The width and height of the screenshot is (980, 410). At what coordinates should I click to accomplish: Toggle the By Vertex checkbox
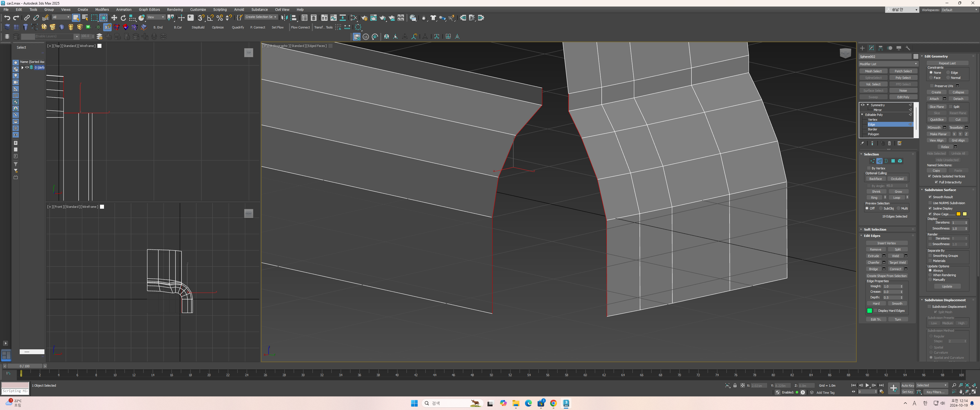869,168
